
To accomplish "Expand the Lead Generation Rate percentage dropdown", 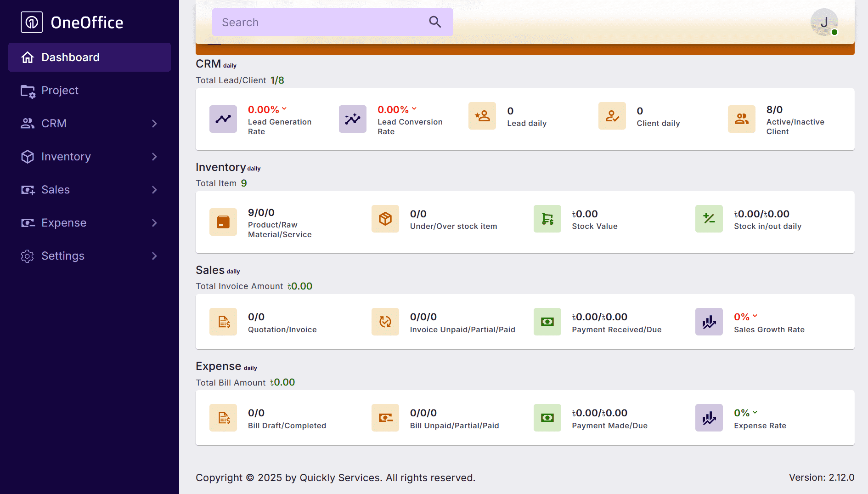I will 284,109.
